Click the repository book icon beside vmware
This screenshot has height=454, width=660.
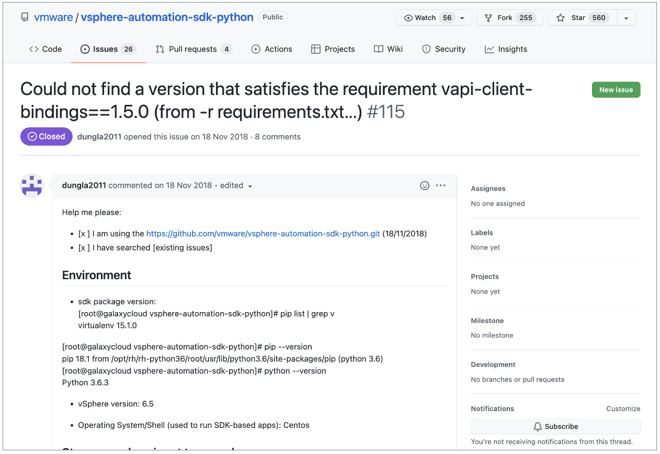[25, 17]
